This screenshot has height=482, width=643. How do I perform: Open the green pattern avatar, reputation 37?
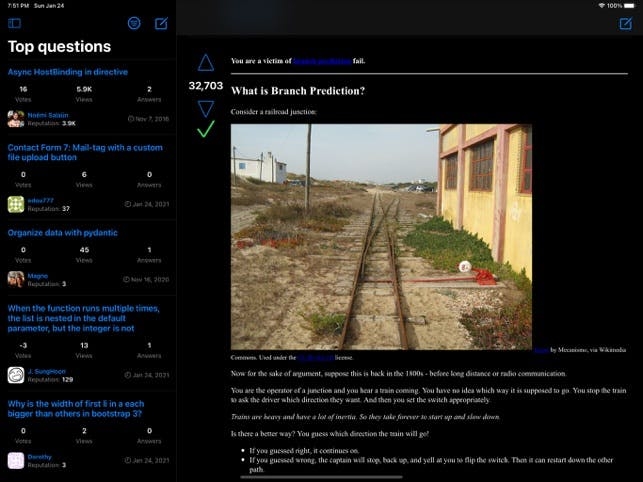(x=16, y=204)
